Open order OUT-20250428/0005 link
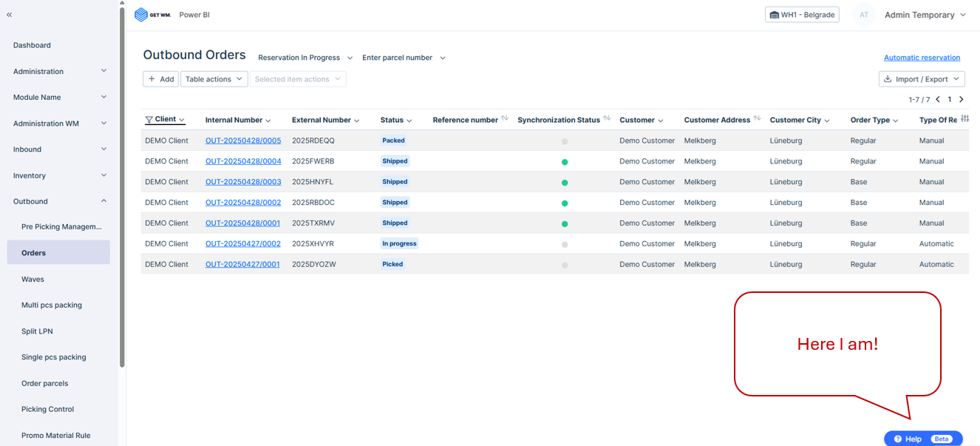The image size is (980, 446). click(x=243, y=141)
